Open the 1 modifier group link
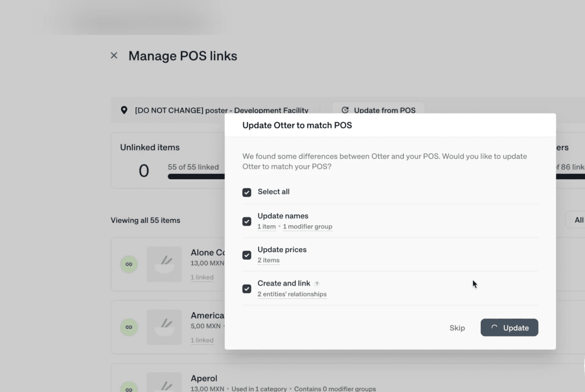The height and width of the screenshot is (392, 585). tap(307, 227)
